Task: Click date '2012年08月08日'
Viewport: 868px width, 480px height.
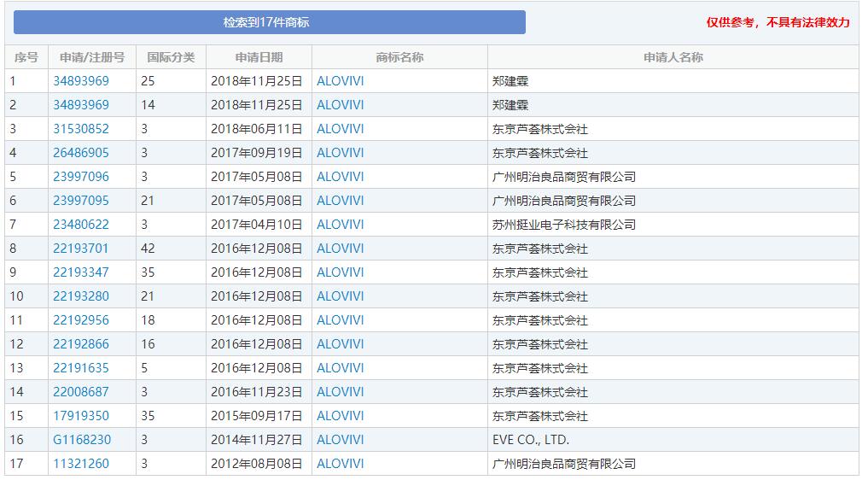Action: [x=256, y=464]
